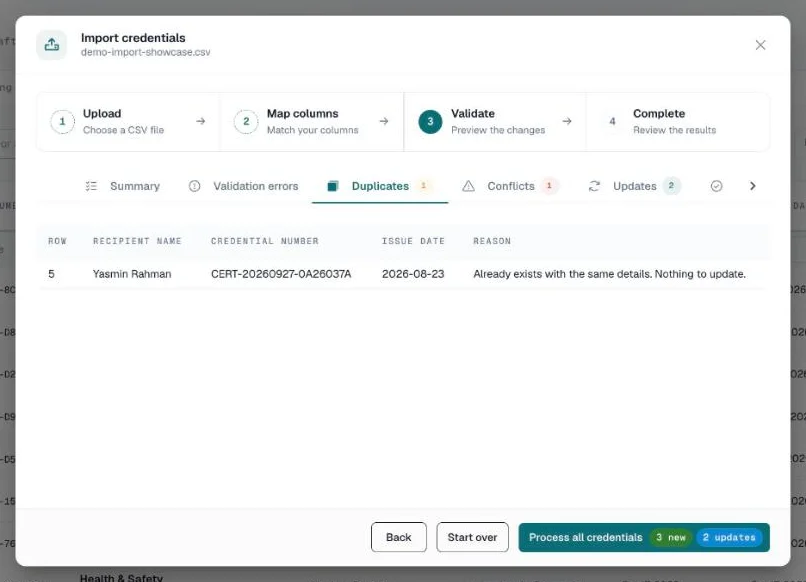This screenshot has height=582, width=806.
Task: Click the CREDENTIAL NUMBER column header
Action: click(265, 241)
